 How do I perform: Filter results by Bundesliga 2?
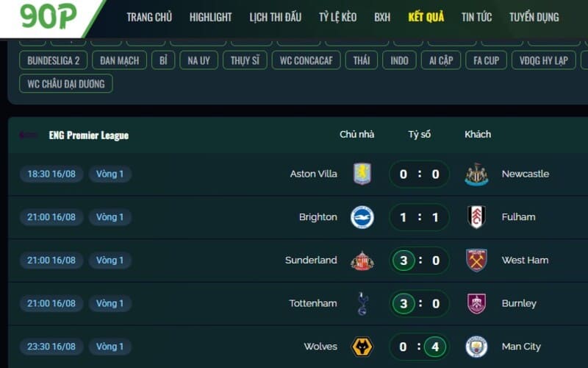point(53,60)
